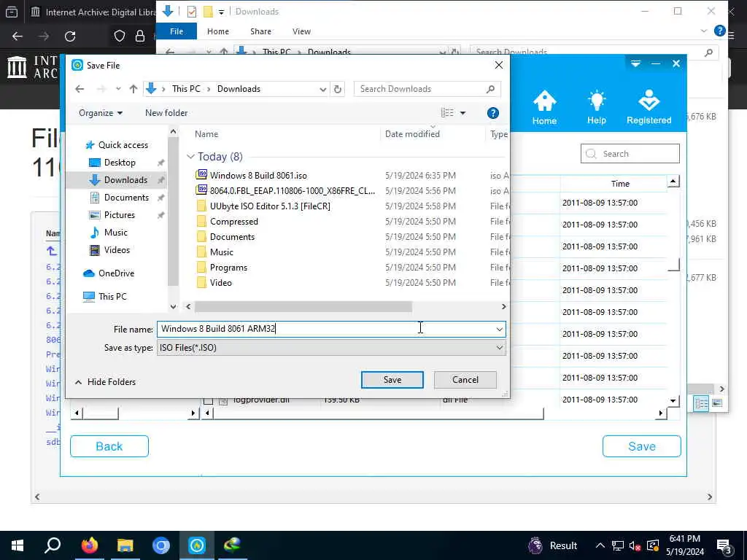Create a New folder in Save File dialog
747x560 pixels.
pyautogui.click(x=166, y=113)
